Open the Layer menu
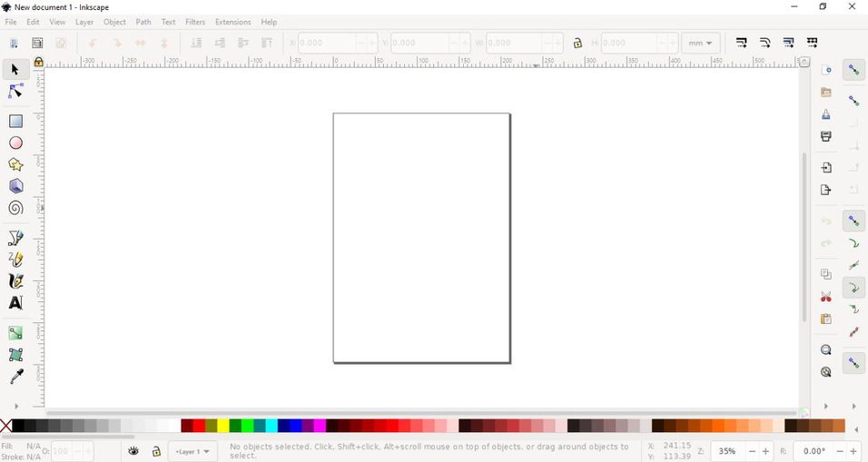This screenshot has width=868, height=462. (84, 22)
